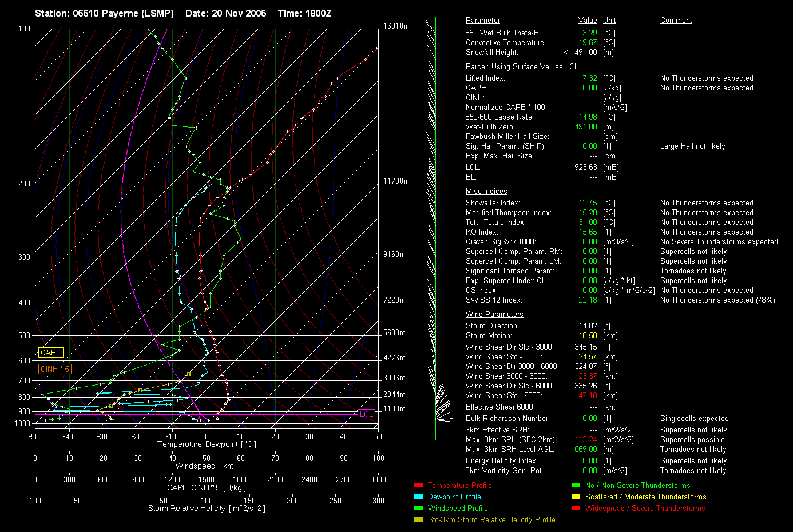Click the Wind Shear Sfc - 3000 value 24.57
793x532 pixels.
pos(588,356)
